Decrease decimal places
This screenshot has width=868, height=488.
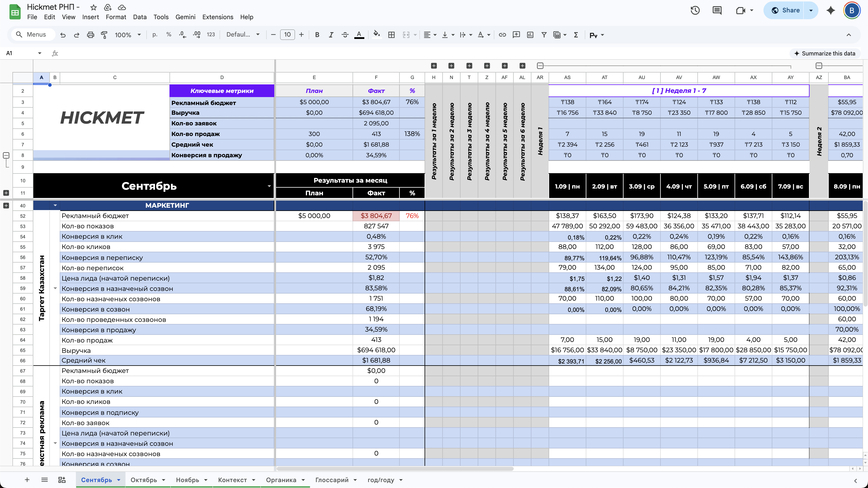(182, 35)
